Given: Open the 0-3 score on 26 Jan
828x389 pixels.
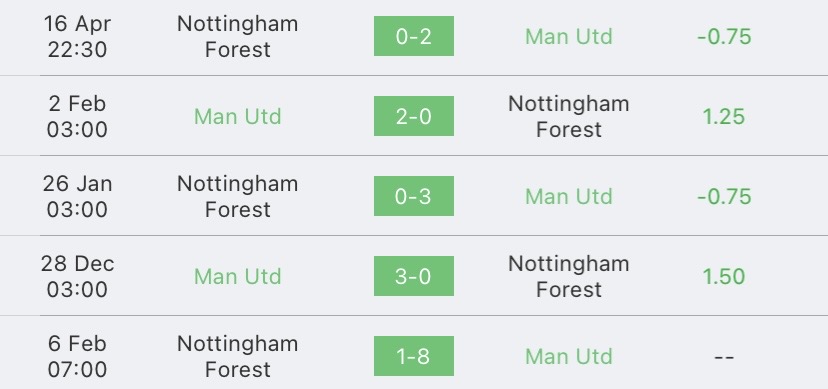Looking at the screenshot, I should [413, 196].
